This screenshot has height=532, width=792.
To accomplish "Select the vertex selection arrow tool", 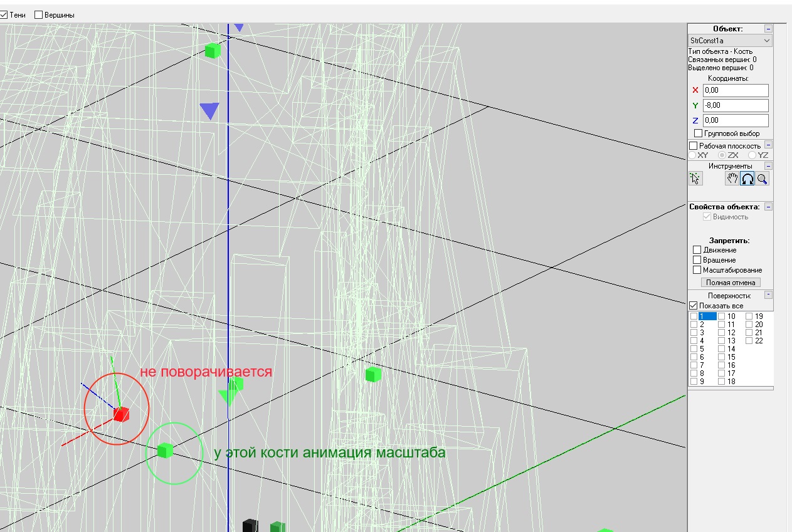I will 695,179.
